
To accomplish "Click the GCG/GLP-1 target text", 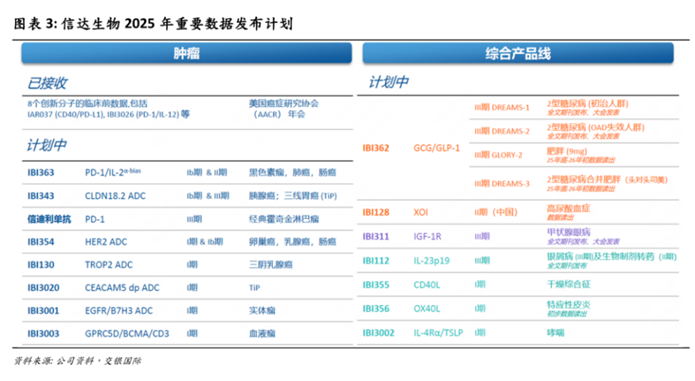I will (x=437, y=148).
